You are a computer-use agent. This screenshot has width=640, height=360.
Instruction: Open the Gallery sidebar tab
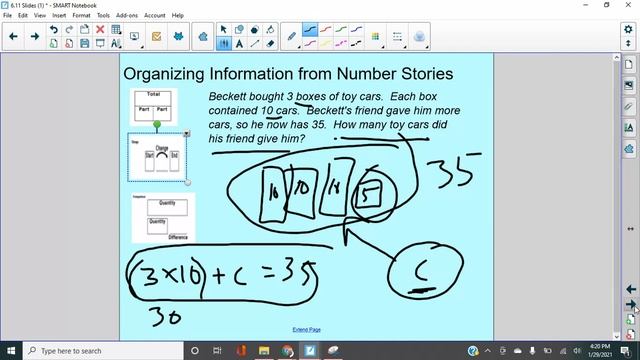click(x=629, y=85)
